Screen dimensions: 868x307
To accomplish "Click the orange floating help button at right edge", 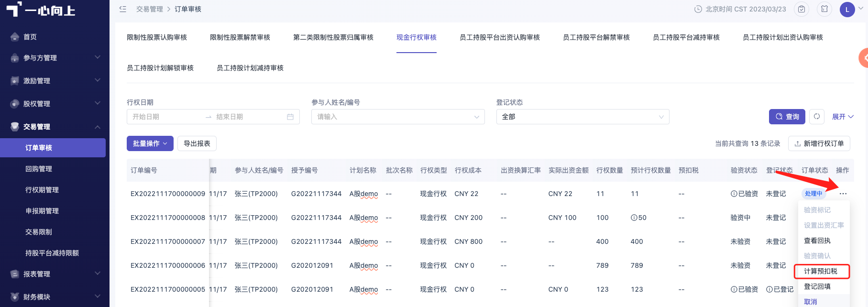I will (864, 58).
